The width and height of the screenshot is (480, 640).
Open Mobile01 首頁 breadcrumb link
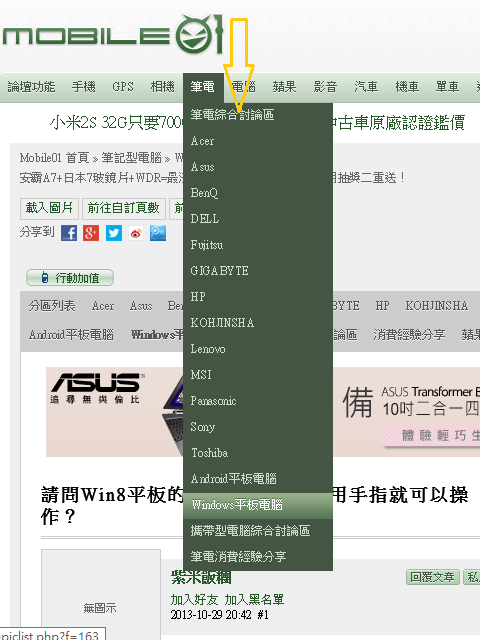[54, 158]
